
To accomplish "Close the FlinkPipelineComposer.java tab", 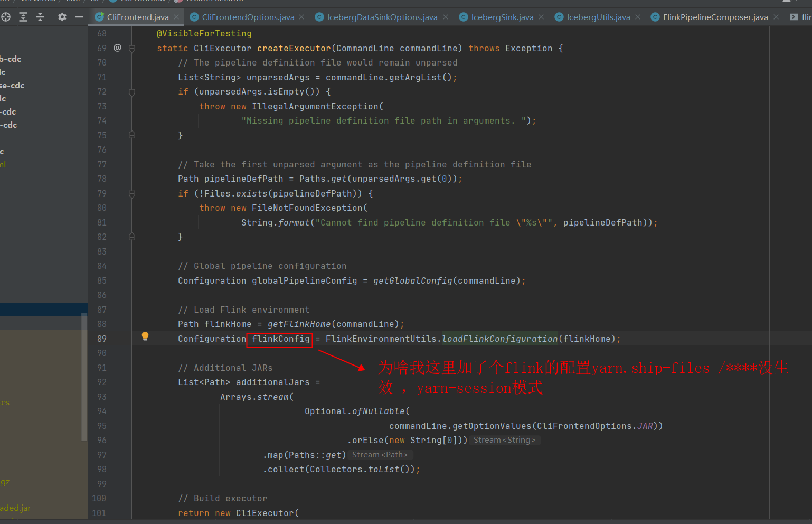I will coord(776,17).
